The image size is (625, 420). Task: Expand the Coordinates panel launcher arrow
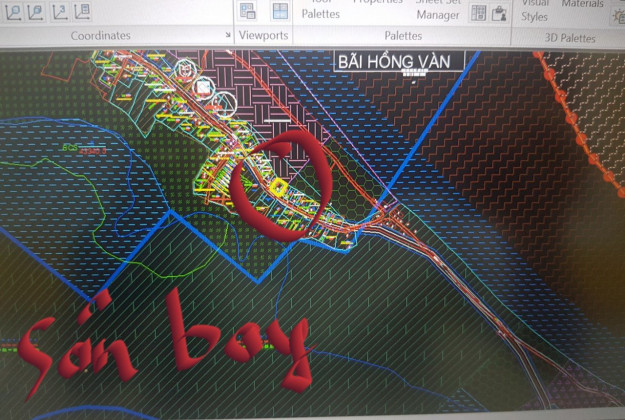click(228, 36)
